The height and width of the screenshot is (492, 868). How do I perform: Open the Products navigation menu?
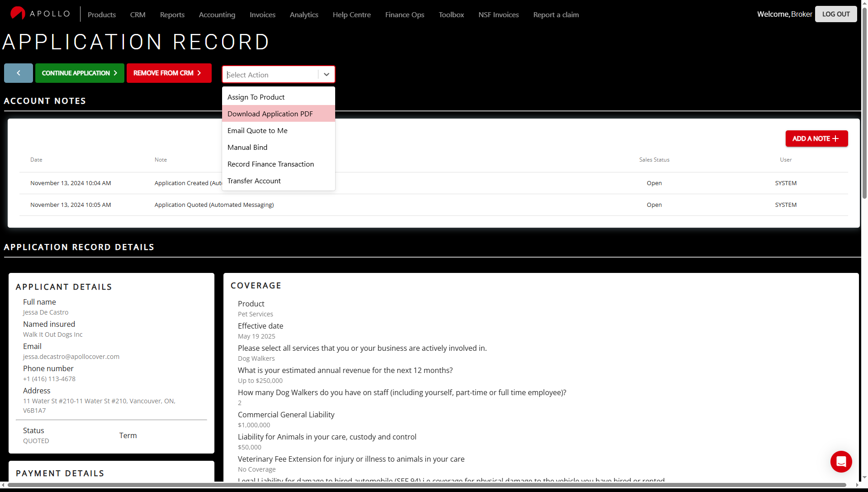(x=102, y=15)
